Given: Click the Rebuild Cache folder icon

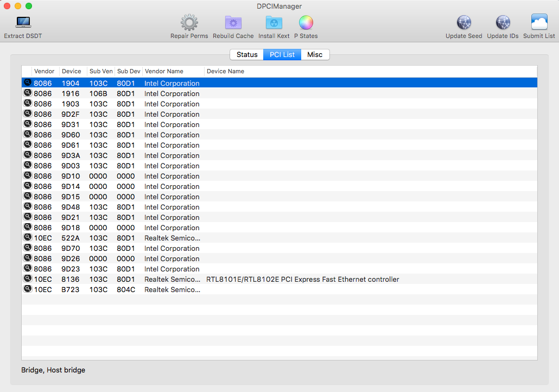Looking at the screenshot, I should point(233,23).
